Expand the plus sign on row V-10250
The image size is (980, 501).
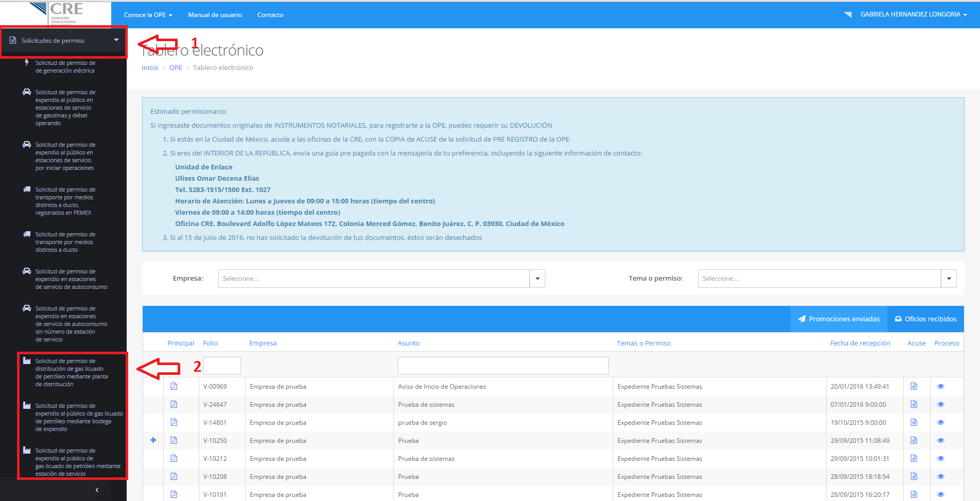153,440
